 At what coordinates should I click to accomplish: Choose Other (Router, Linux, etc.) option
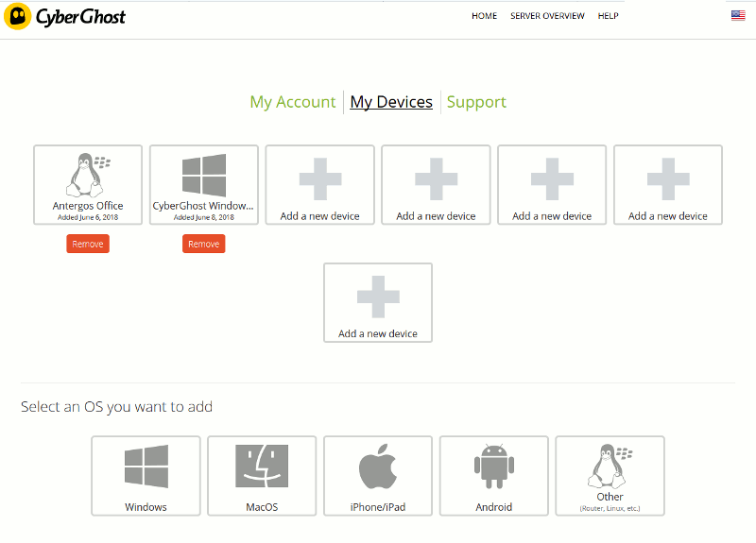(x=610, y=476)
